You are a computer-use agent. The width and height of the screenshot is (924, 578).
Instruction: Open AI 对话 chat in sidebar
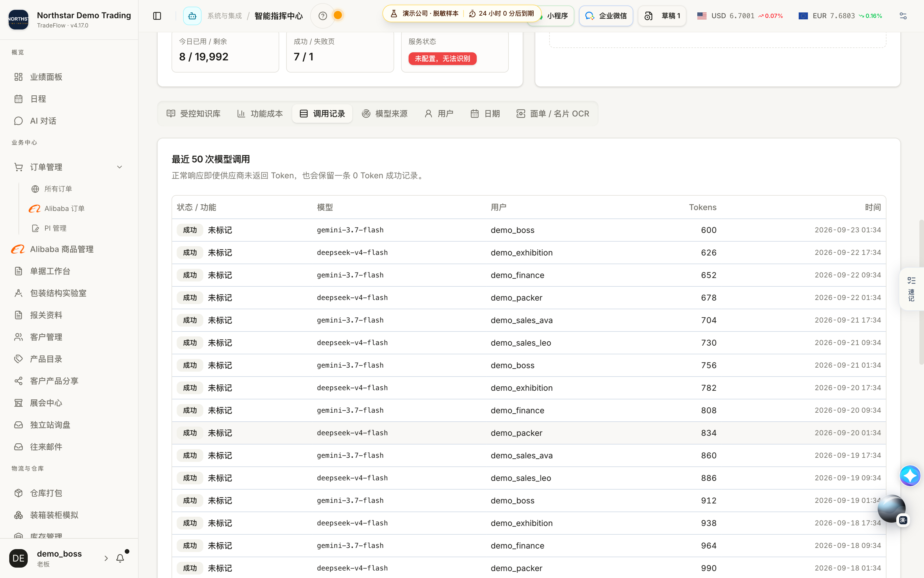pos(69,121)
